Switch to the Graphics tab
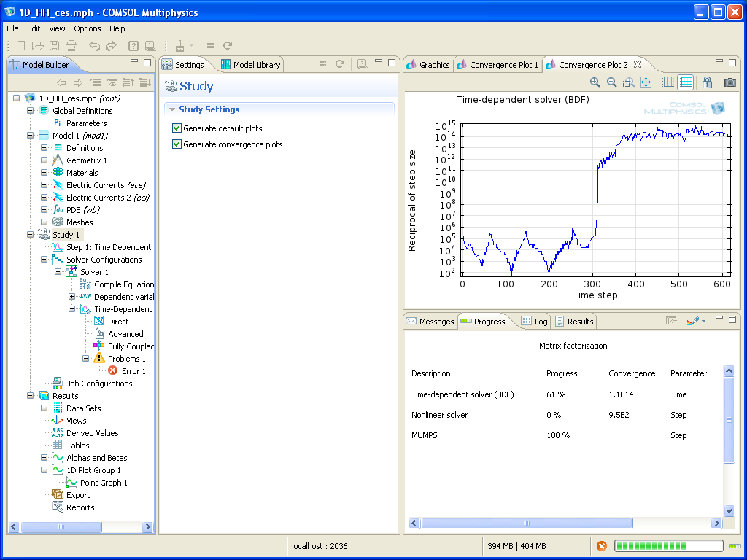This screenshot has height=560, width=747. 428,65
